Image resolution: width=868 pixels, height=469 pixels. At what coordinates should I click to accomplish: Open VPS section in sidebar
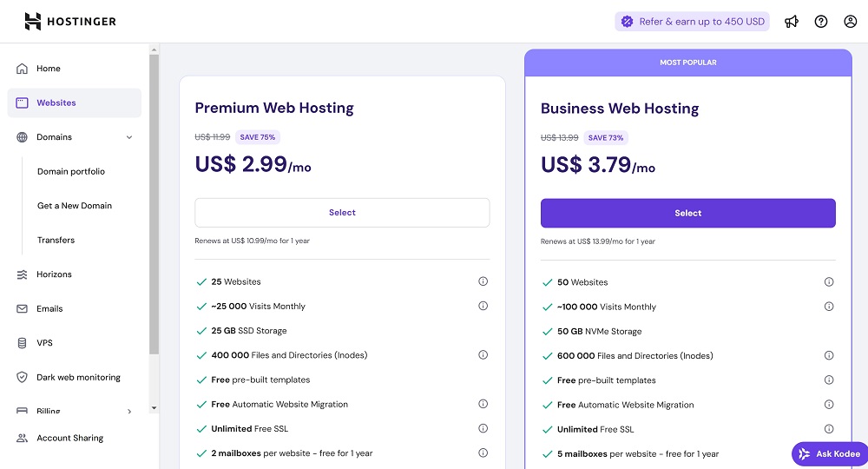pyautogui.click(x=44, y=343)
